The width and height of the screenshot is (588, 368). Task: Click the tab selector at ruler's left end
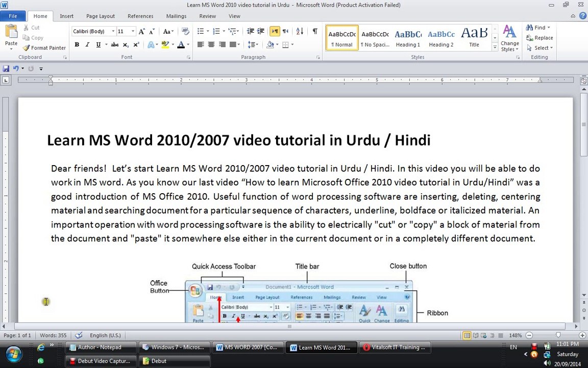[6, 80]
